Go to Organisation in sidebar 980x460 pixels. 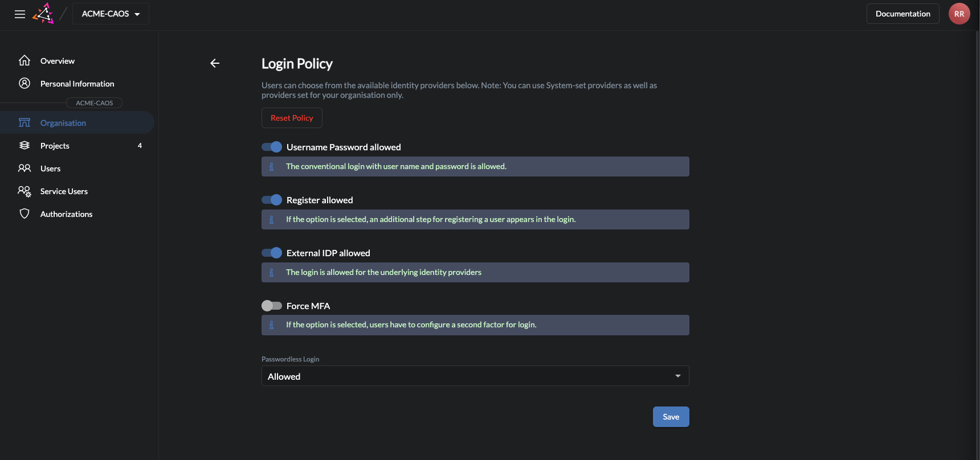pyautogui.click(x=63, y=123)
